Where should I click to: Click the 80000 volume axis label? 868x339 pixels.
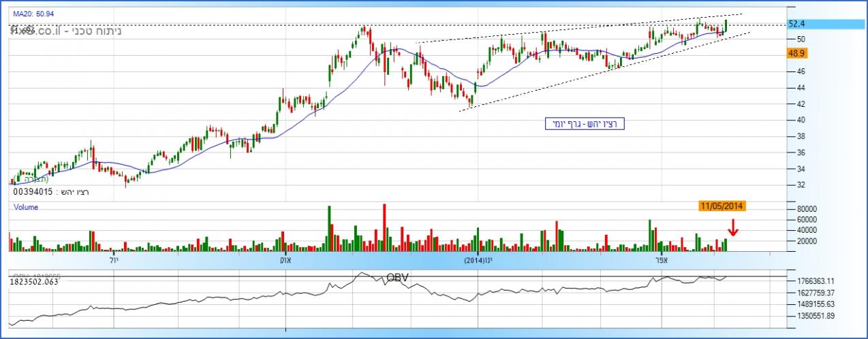coord(801,209)
